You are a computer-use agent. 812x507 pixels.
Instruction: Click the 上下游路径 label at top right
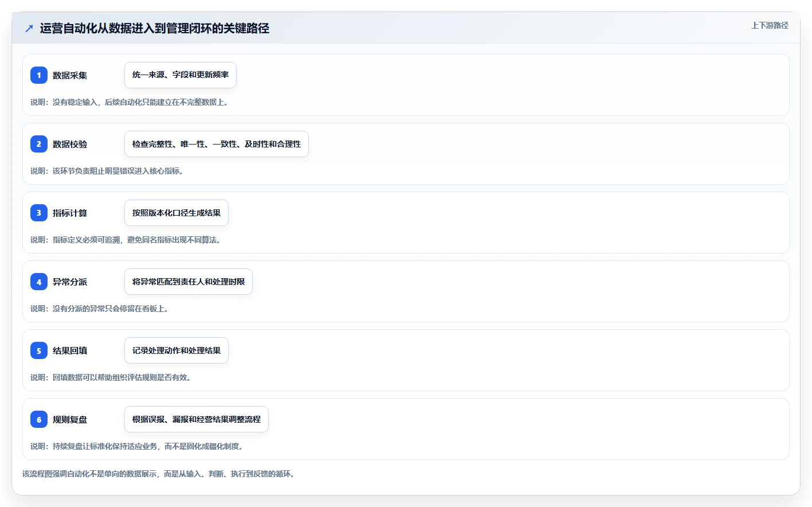(x=770, y=25)
